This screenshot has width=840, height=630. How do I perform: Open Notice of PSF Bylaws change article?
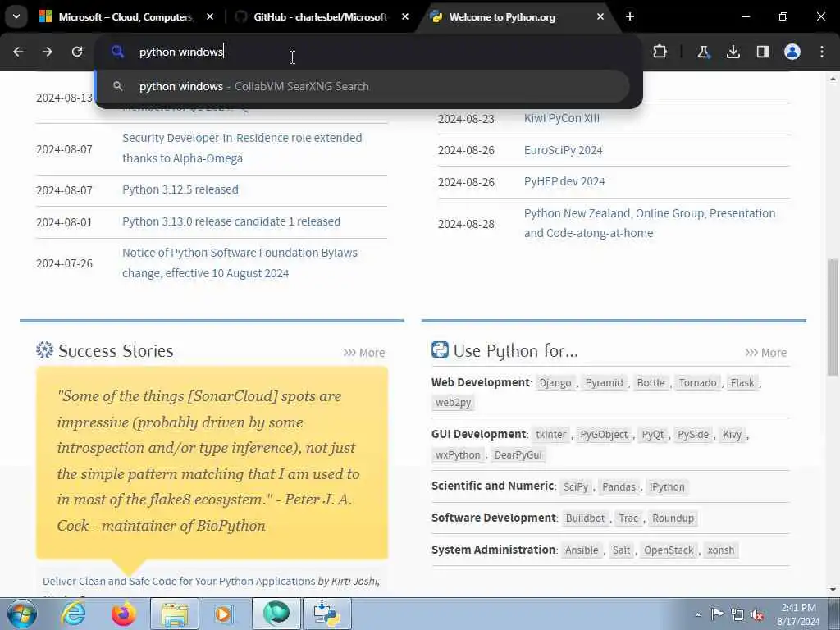240,263
